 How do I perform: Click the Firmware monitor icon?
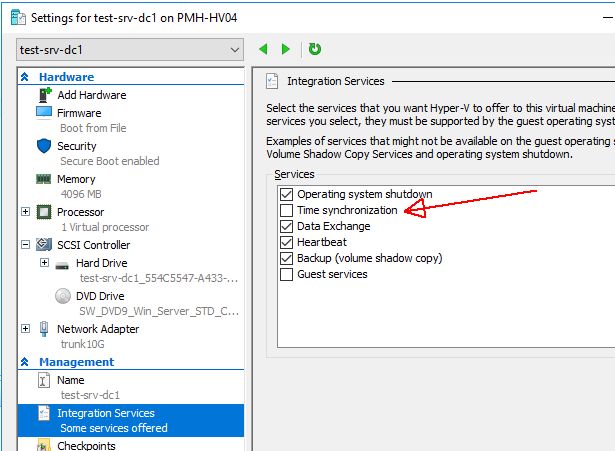(44, 112)
